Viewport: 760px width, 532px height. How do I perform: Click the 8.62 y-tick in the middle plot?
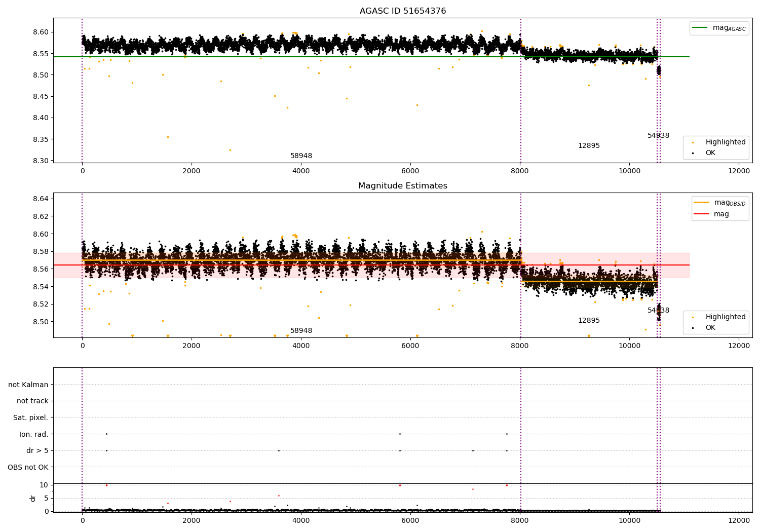click(x=41, y=216)
